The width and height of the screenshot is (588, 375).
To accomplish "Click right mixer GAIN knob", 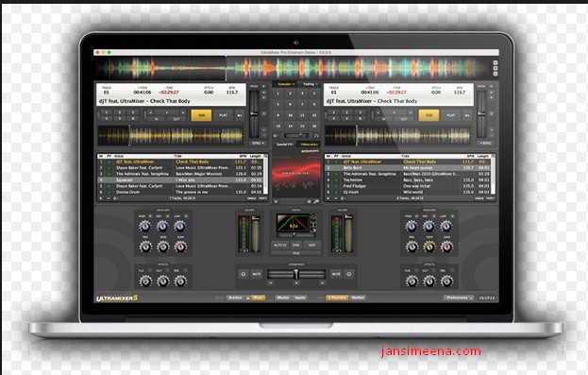I will 446,247.
